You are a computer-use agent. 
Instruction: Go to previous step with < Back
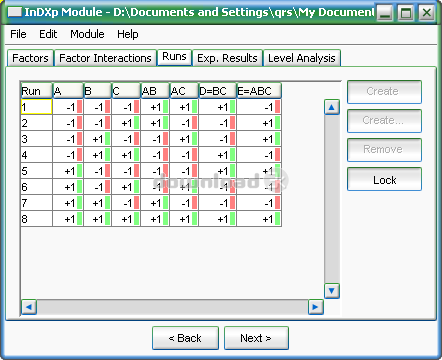[185, 338]
